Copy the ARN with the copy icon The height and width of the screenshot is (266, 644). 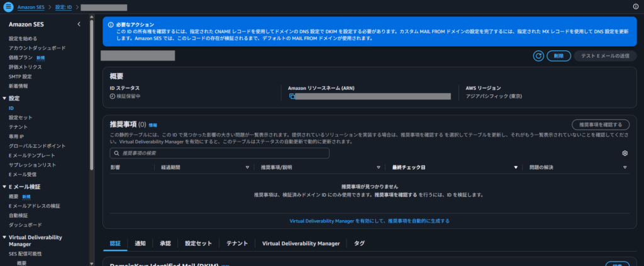tap(292, 96)
